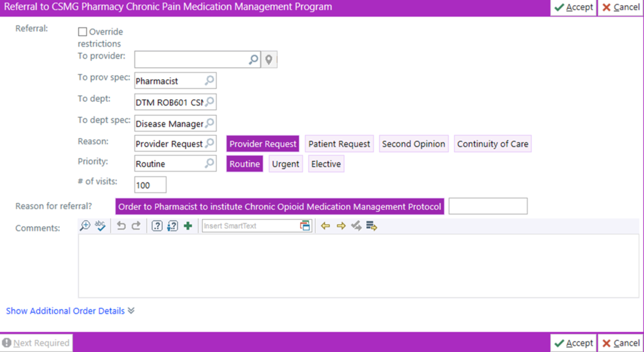Click the top Accept button
This screenshot has height=352, width=644.
pyautogui.click(x=573, y=8)
